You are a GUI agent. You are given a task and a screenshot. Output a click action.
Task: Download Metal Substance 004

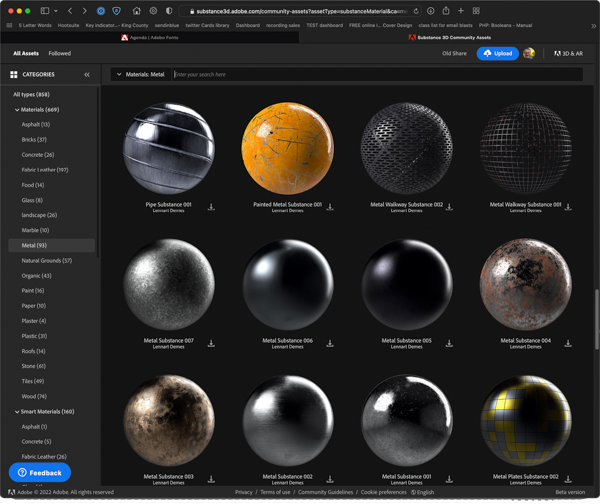click(x=568, y=343)
